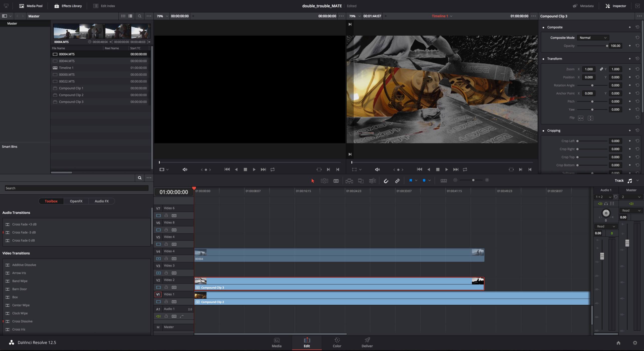Zoom out timeline with minus icon
This screenshot has width=644, height=351.
(455, 180)
